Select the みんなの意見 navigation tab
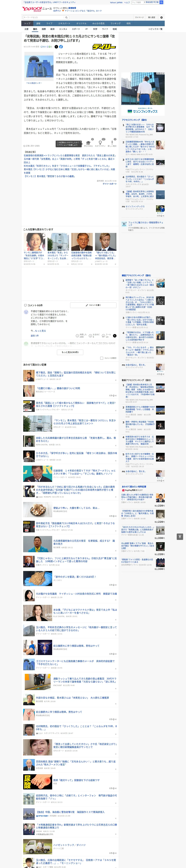The height and width of the screenshot is (868, 186). tap(98, 24)
